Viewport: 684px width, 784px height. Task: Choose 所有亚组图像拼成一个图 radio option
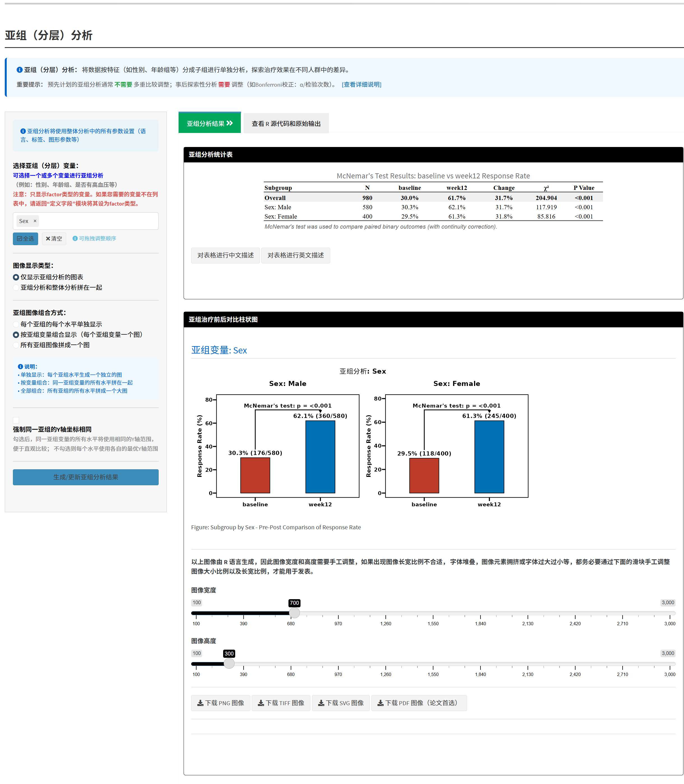[16, 345]
